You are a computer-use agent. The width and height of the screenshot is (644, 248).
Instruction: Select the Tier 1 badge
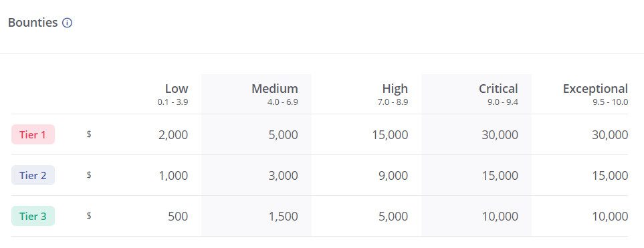pos(33,134)
